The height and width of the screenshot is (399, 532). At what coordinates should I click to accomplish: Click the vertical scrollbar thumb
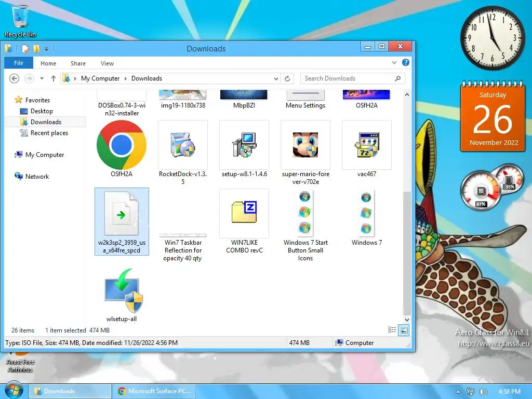407,253
